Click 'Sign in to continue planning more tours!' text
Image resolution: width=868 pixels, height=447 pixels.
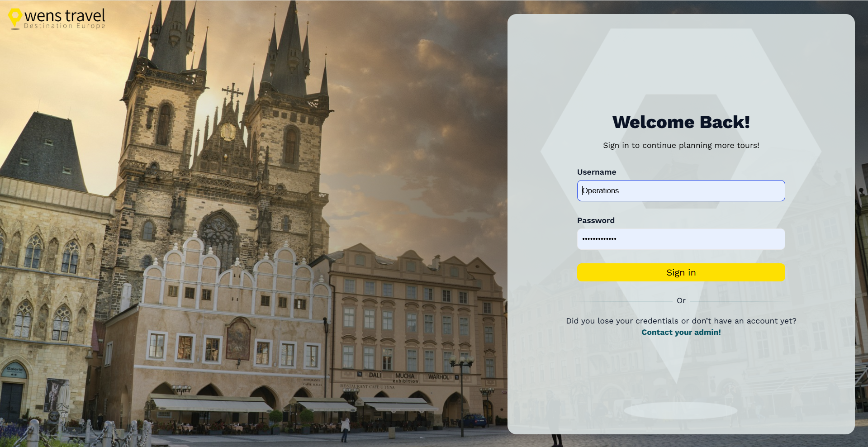click(x=681, y=145)
